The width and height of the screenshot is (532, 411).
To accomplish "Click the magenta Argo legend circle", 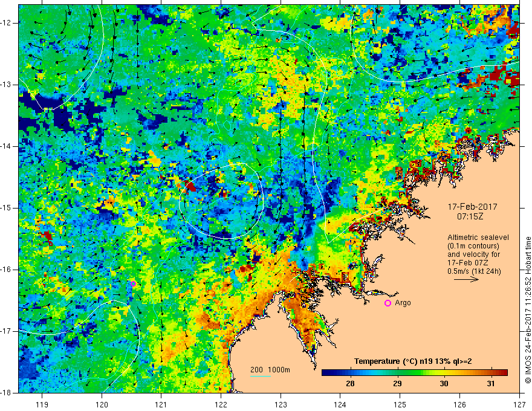I will 388,303.
